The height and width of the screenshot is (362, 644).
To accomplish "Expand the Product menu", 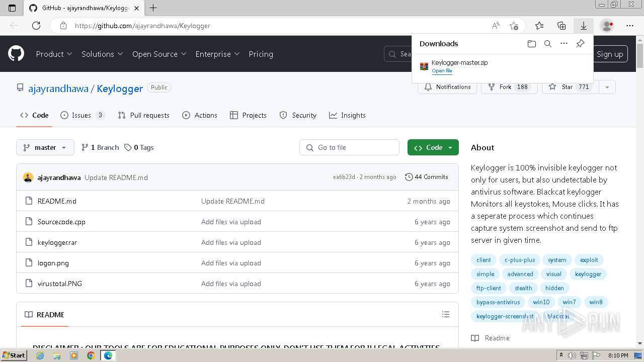I will pos(54,54).
